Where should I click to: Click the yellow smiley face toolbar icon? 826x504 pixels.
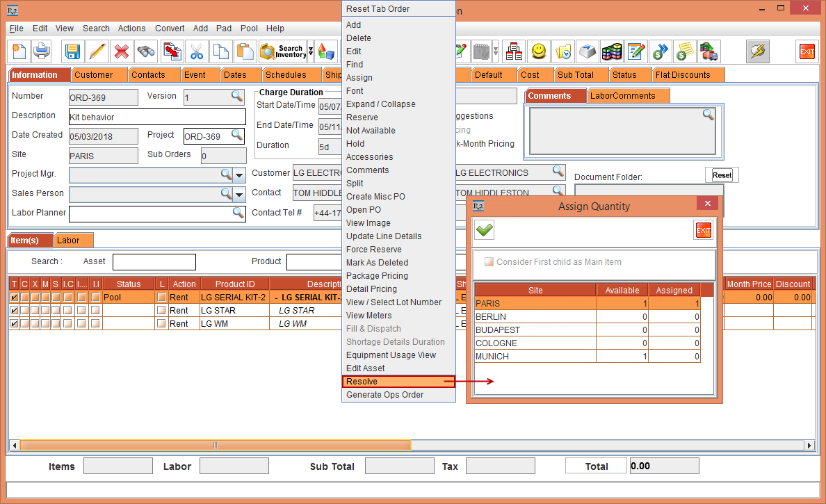pos(538,51)
